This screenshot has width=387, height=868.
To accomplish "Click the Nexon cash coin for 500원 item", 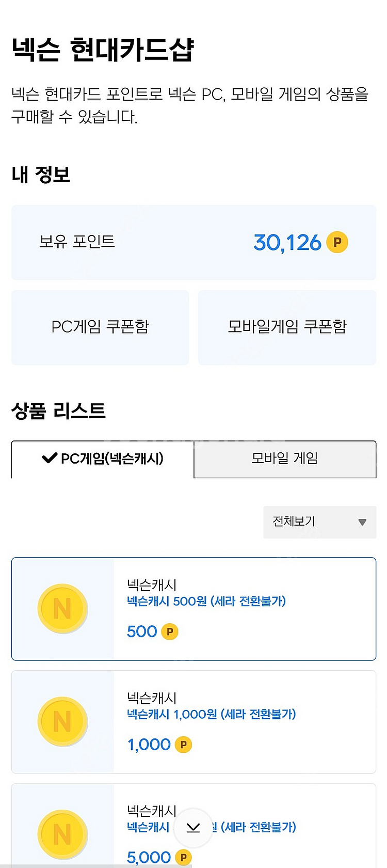I will [x=62, y=609].
